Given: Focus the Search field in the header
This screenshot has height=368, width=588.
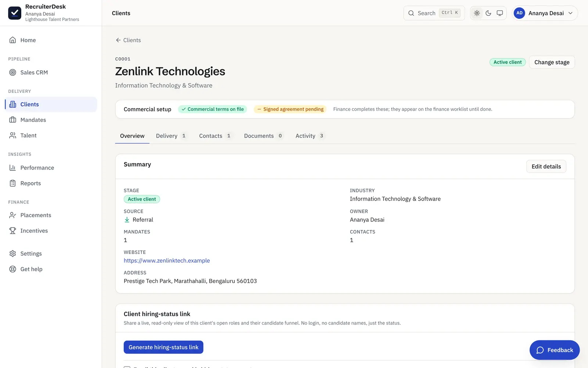Looking at the screenshot, I should (434, 13).
